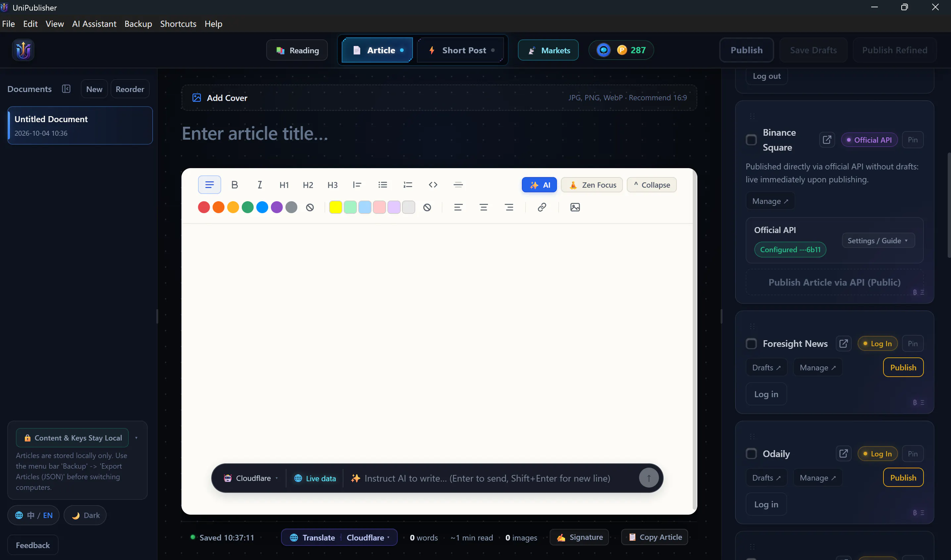
Task: Click Publish on Foresight News card
Action: [x=903, y=368]
